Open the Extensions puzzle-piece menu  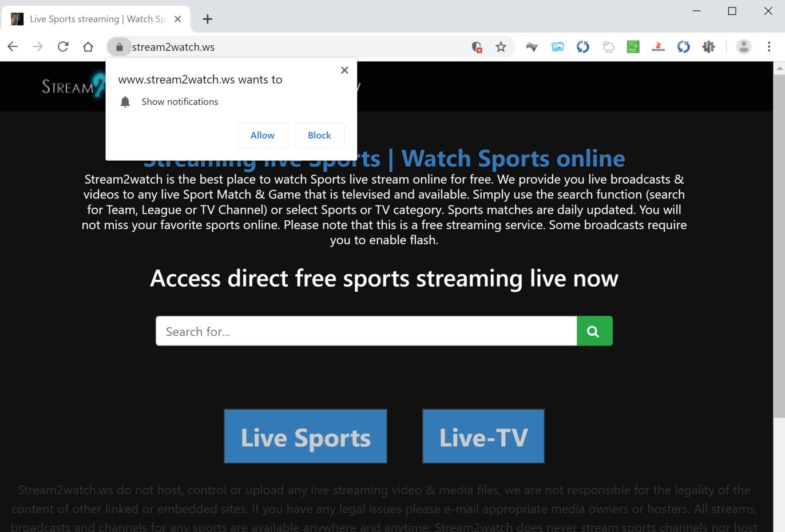tap(708, 47)
